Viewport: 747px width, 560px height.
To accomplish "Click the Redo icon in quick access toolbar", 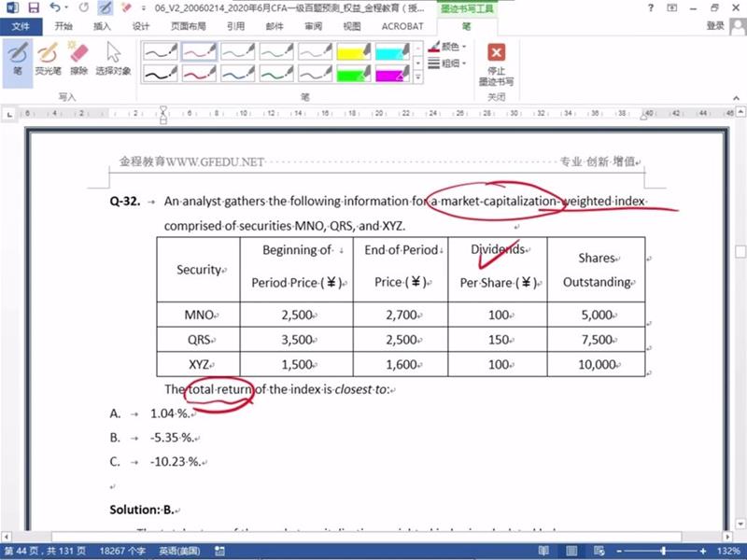I will coord(84,7).
